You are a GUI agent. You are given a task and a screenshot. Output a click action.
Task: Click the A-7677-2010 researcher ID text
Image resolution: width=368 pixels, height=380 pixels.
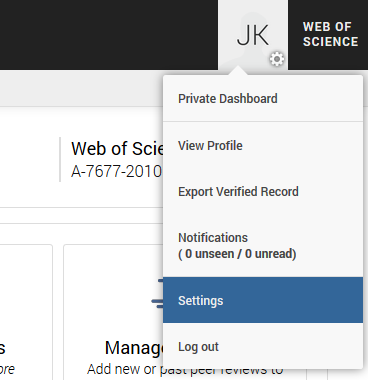tap(116, 172)
